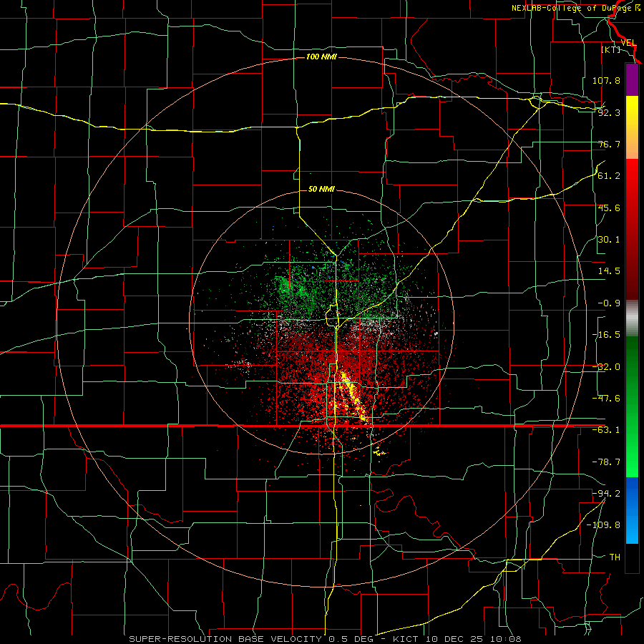Select the 76.7 value on velocity scale

[x=609, y=144]
